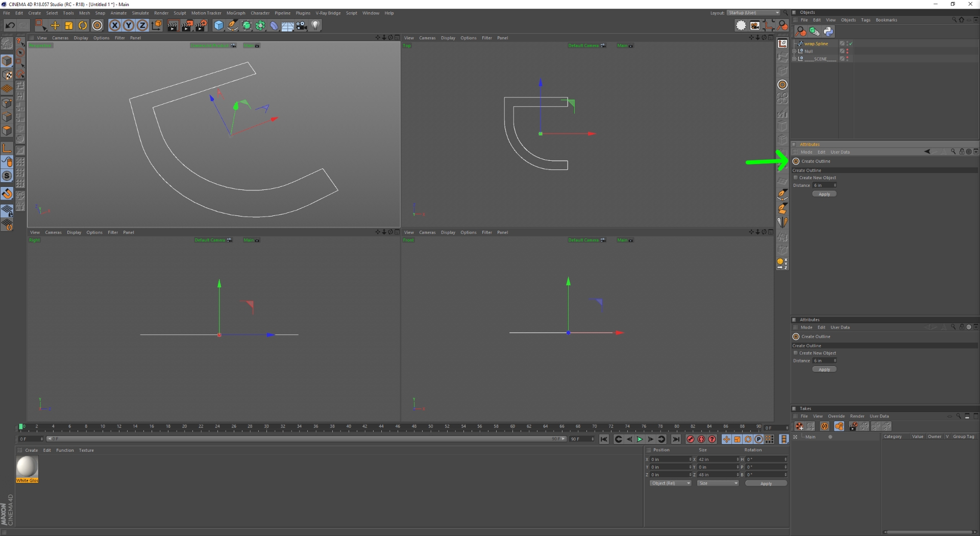Toggle Null object visibility dots

pos(847,51)
